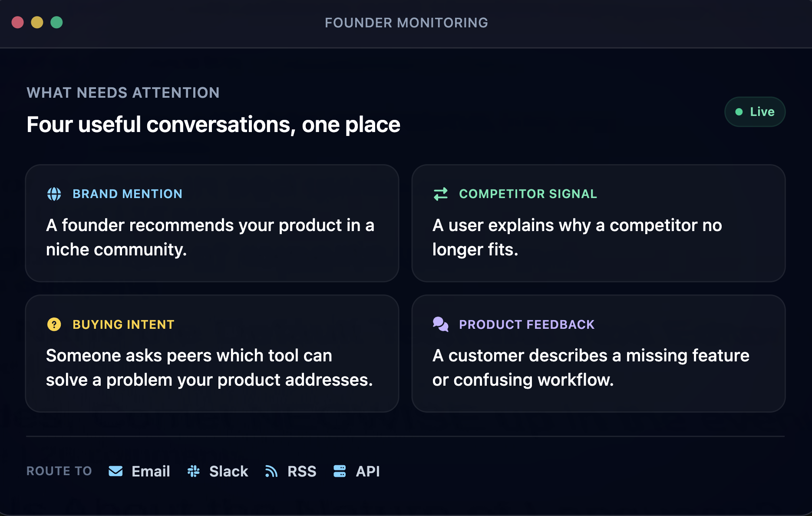Click the green dot in the Live badge
Image resolution: width=812 pixels, height=516 pixels.
click(x=739, y=112)
